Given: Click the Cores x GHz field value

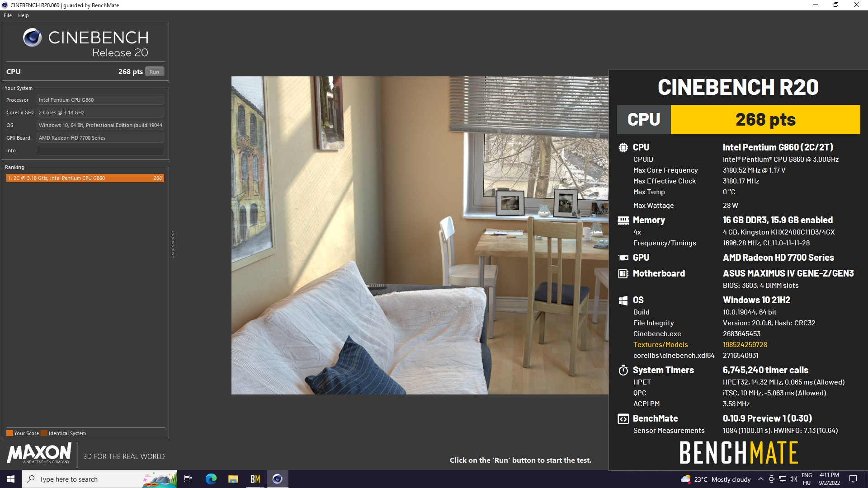Looking at the screenshot, I should [x=100, y=113].
